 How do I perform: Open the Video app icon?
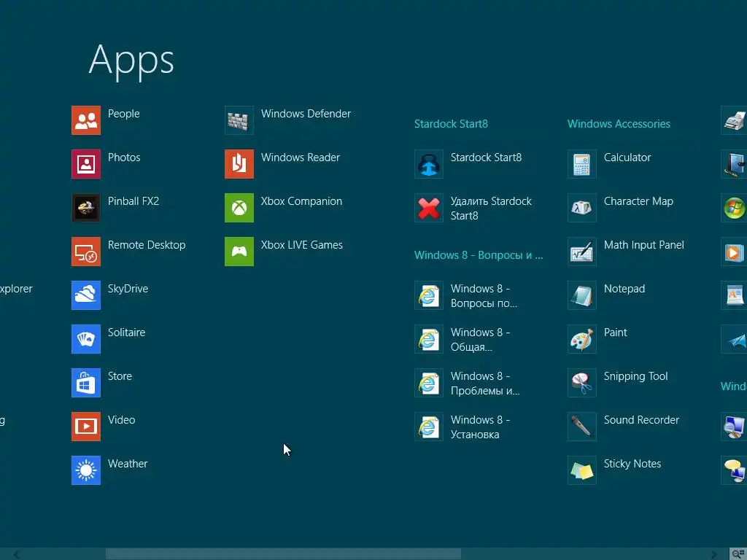(86, 427)
